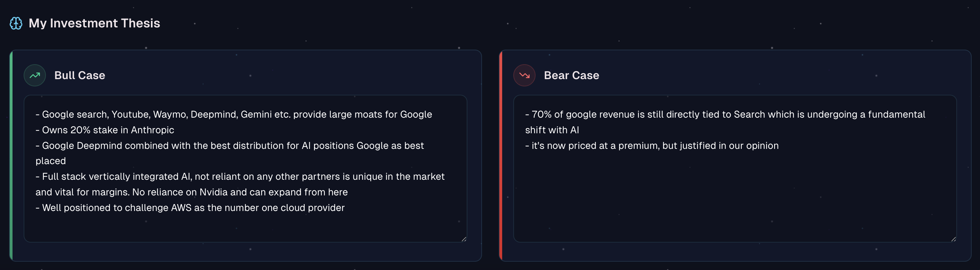Click the Bull Case heading text
The width and height of the screenshot is (980, 270).
80,75
